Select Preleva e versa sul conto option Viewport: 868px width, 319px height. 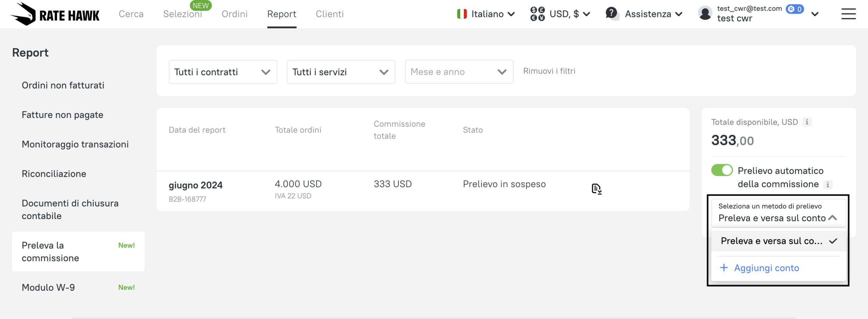[x=771, y=241]
